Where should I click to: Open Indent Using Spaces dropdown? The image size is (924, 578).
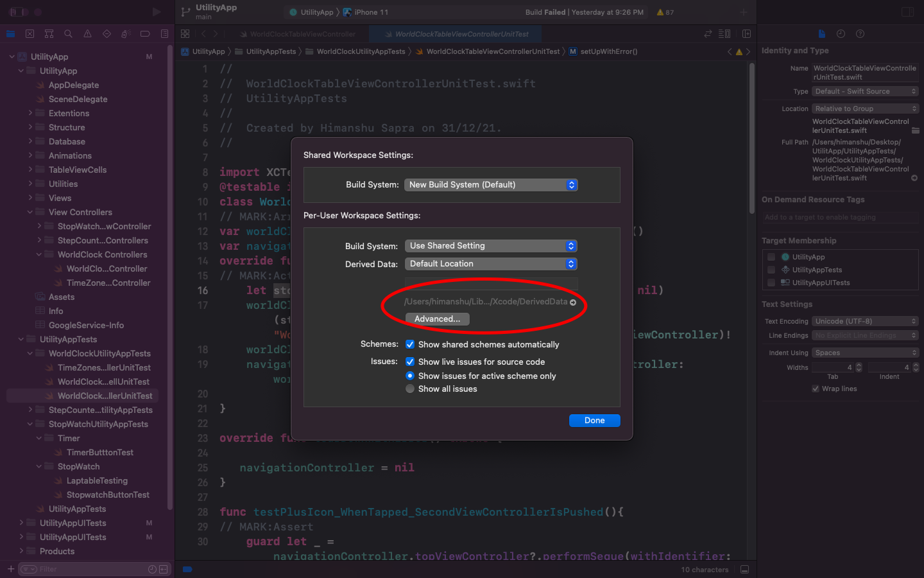point(866,353)
